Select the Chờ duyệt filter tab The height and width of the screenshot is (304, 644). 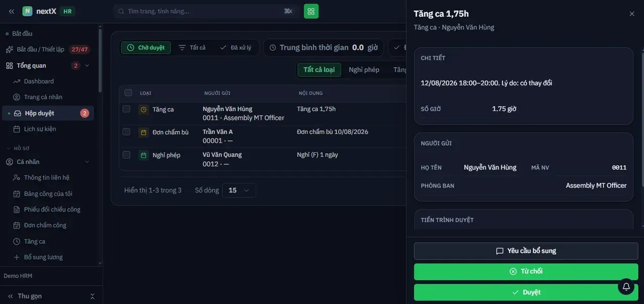[146, 48]
